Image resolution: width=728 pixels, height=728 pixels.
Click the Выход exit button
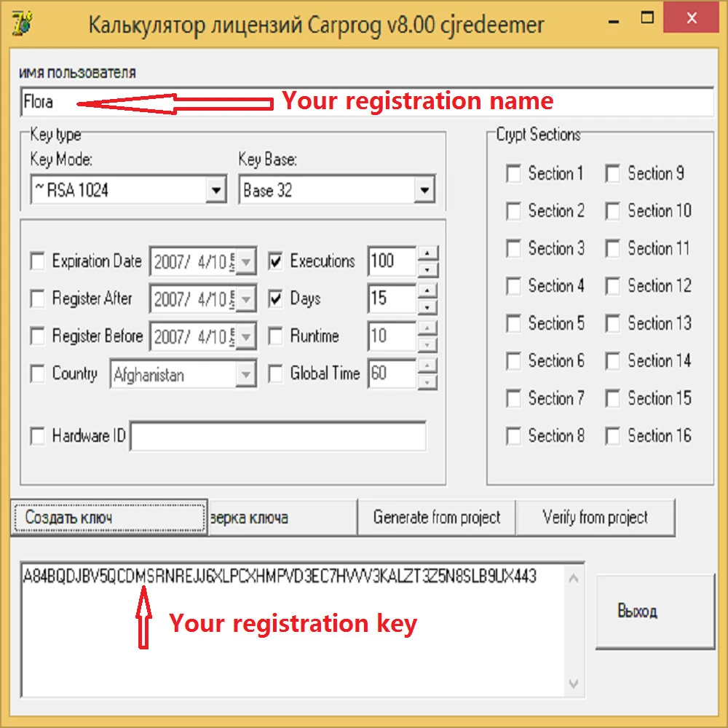655,611
